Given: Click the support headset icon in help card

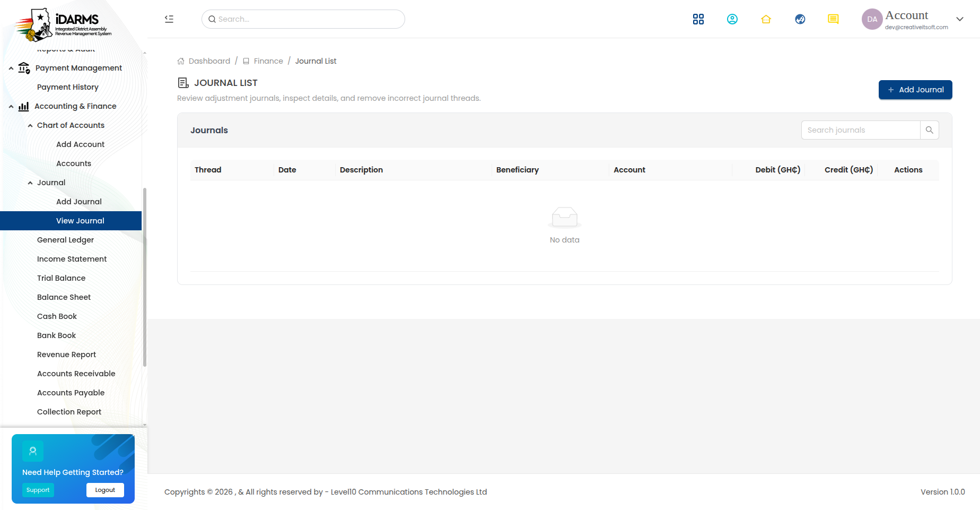Looking at the screenshot, I should pyautogui.click(x=33, y=451).
